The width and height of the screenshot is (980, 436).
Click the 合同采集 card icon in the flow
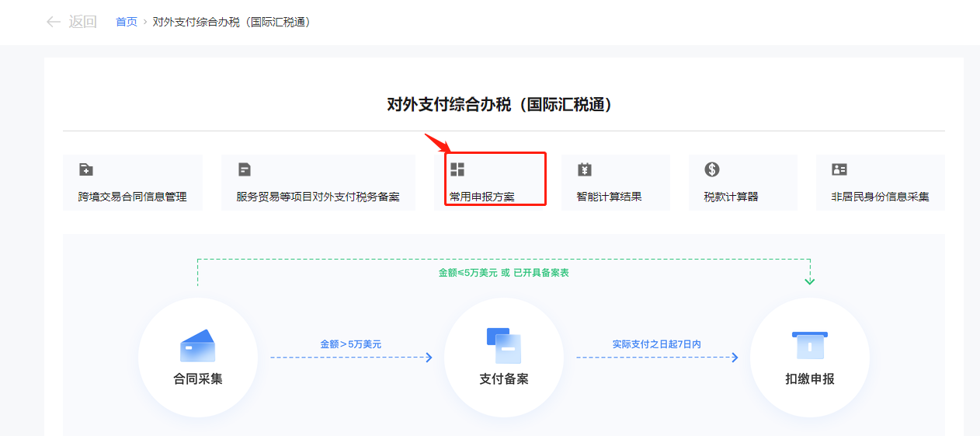[197, 346]
